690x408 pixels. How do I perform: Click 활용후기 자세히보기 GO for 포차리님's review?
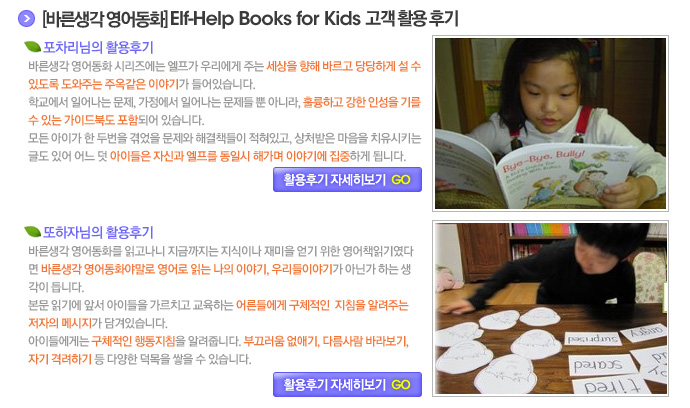click(347, 180)
